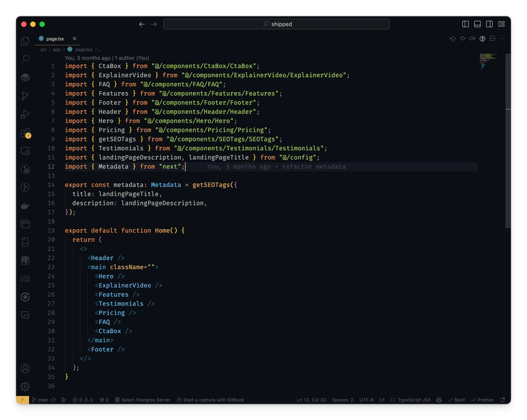Click Select Postgres Server
This screenshot has width=527, height=420.
pos(143,400)
